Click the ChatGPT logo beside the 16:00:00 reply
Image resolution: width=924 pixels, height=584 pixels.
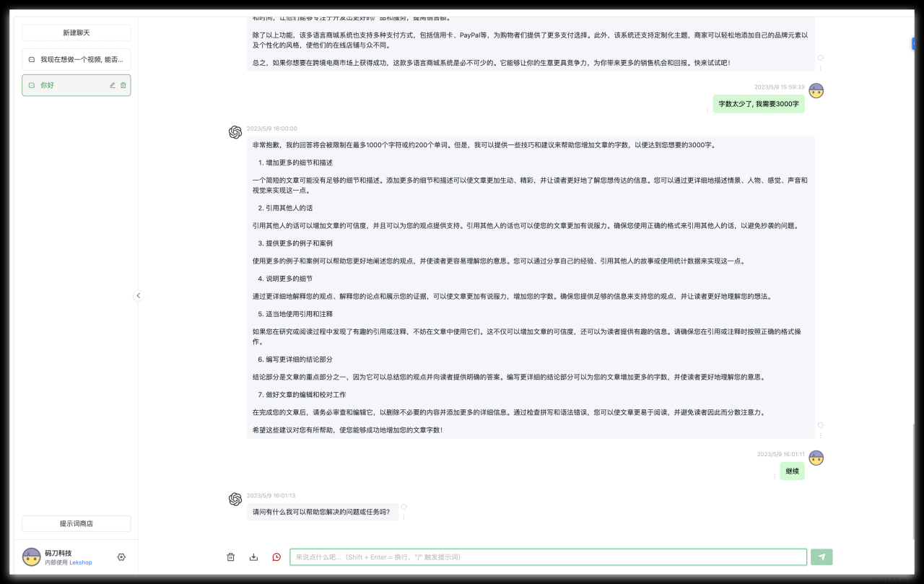tap(235, 132)
